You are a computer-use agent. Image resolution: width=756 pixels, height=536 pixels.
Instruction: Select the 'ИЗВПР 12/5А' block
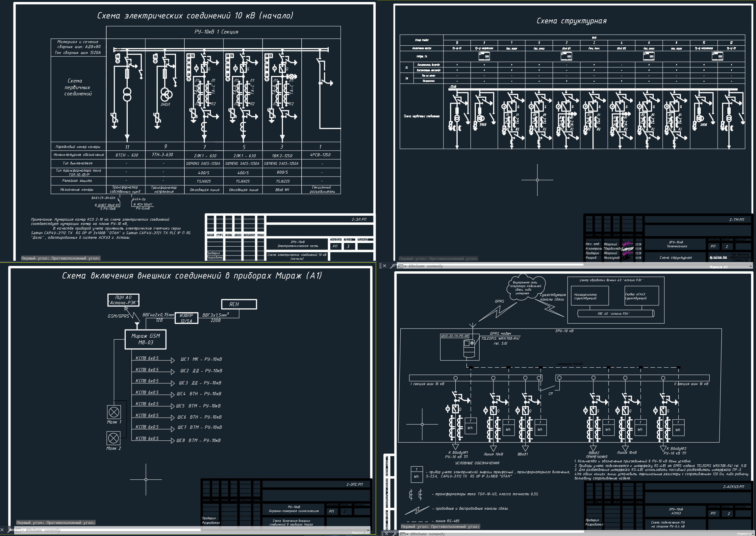click(187, 318)
